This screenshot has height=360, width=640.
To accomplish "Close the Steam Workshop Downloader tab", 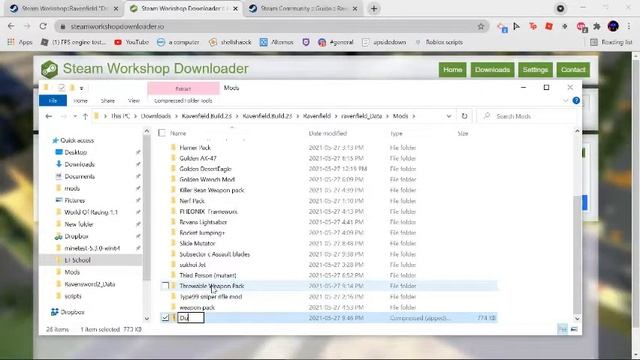I will tap(236, 9).
